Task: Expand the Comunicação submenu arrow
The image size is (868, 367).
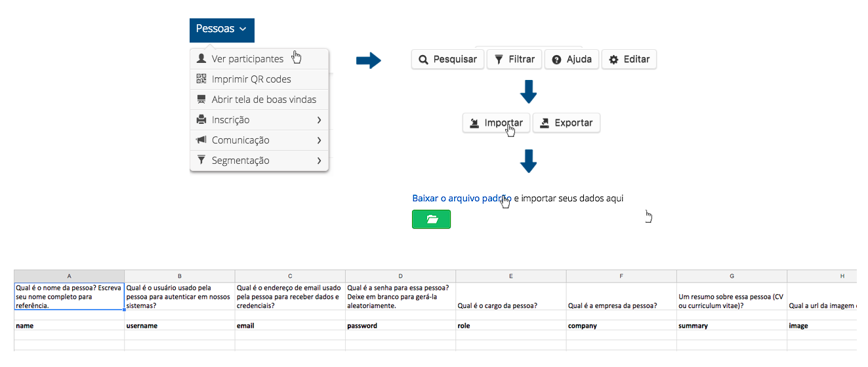Action: pyautogui.click(x=319, y=140)
